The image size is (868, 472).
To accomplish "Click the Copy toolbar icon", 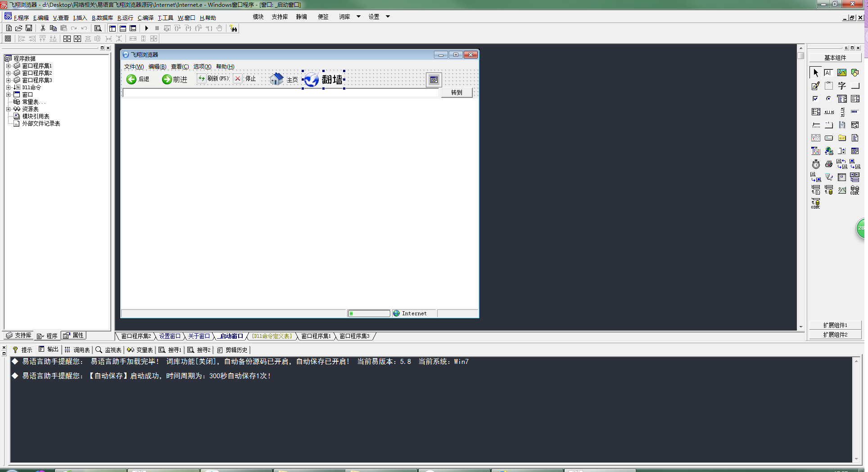I will tap(53, 28).
